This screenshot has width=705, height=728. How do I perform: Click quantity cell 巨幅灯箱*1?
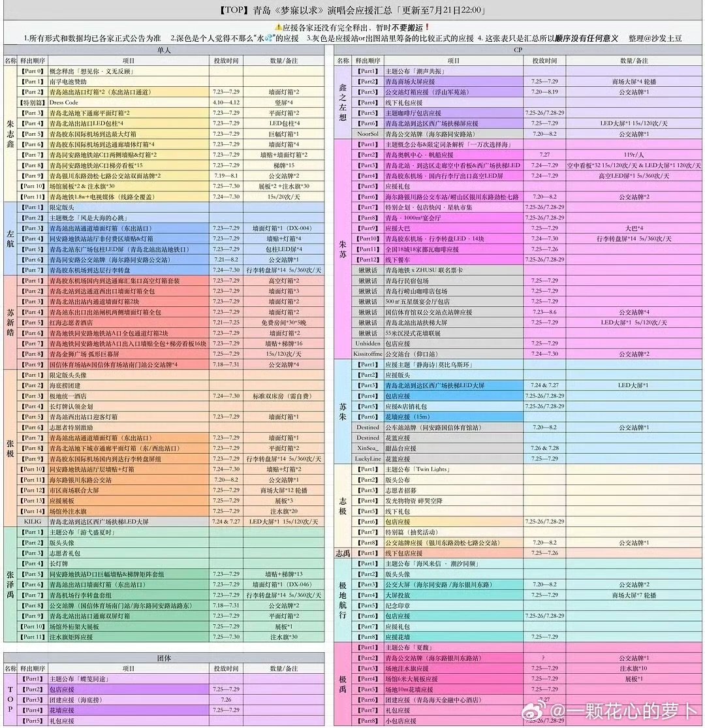[284, 135]
